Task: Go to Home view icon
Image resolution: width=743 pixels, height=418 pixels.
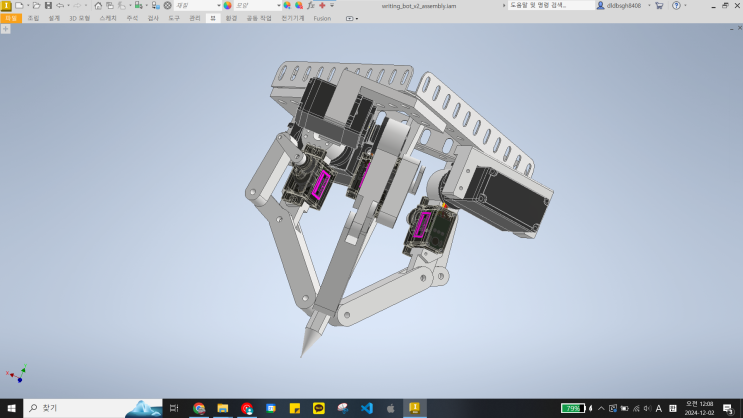Action: 98,6
